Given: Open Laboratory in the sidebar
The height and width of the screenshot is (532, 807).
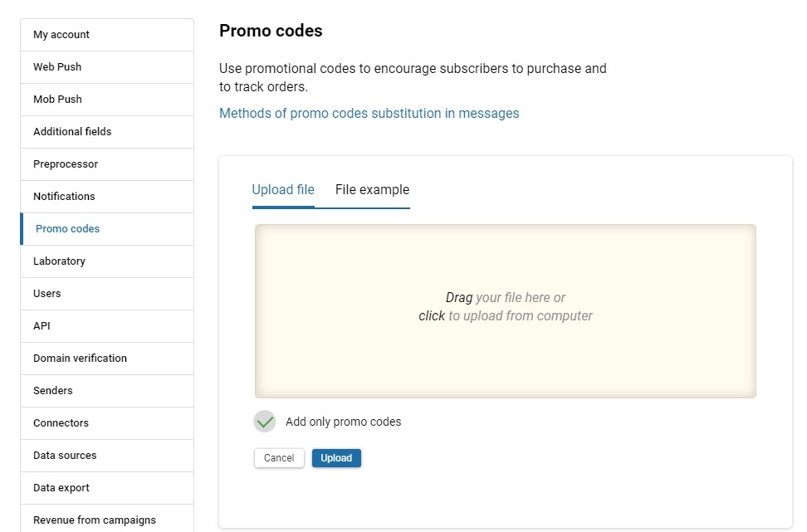Looking at the screenshot, I should (x=59, y=261).
